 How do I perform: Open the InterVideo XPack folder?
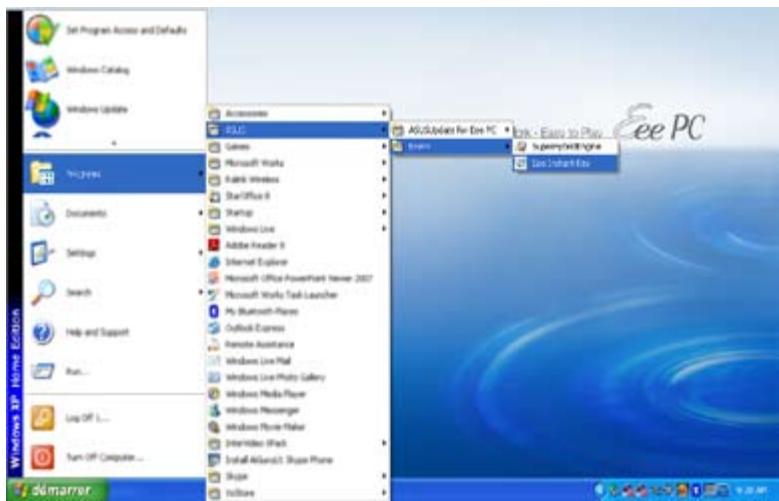298,443
